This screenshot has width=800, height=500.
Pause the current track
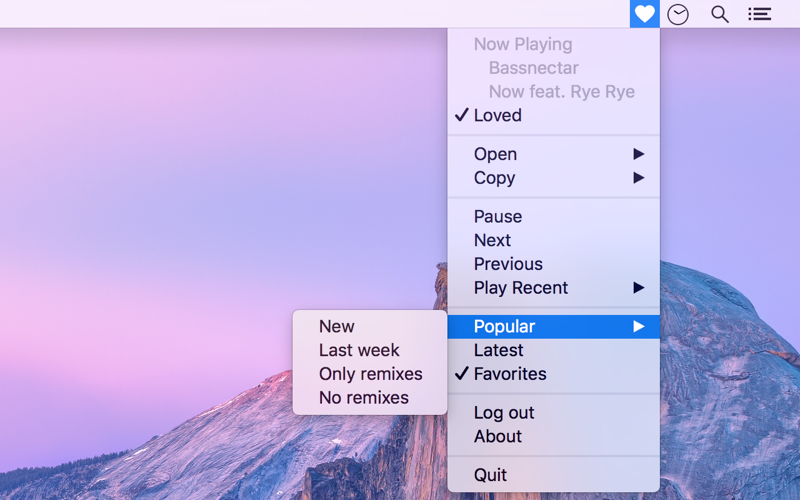pos(554,217)
